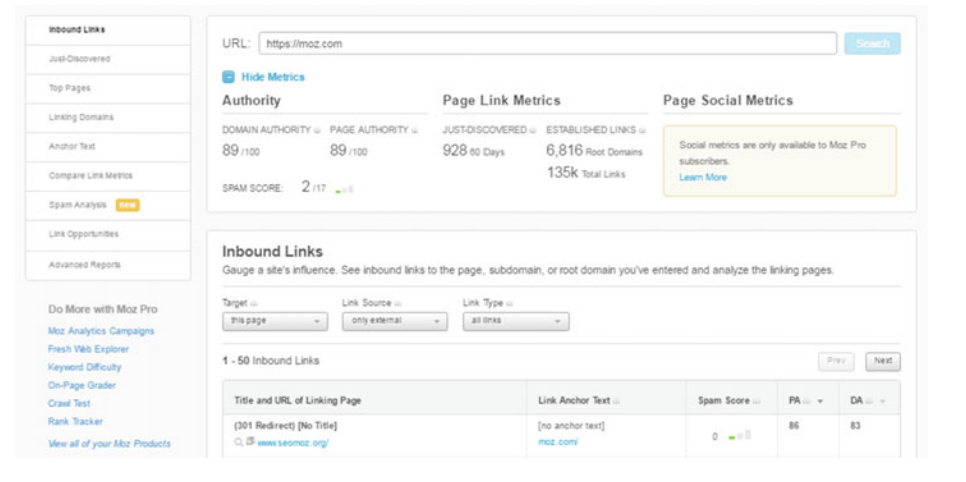The image size is (966, 482).
Task: Open the Link Type 'all links' dropdown
Action: coord(516,321)
